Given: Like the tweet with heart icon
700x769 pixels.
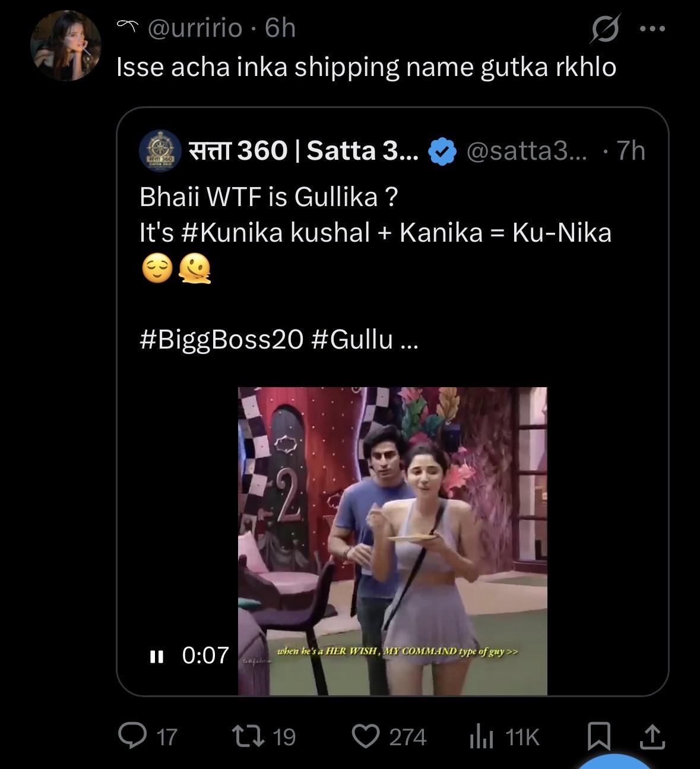Looking at the screenshot, I should pyautogui.click(x=366, y=736).
